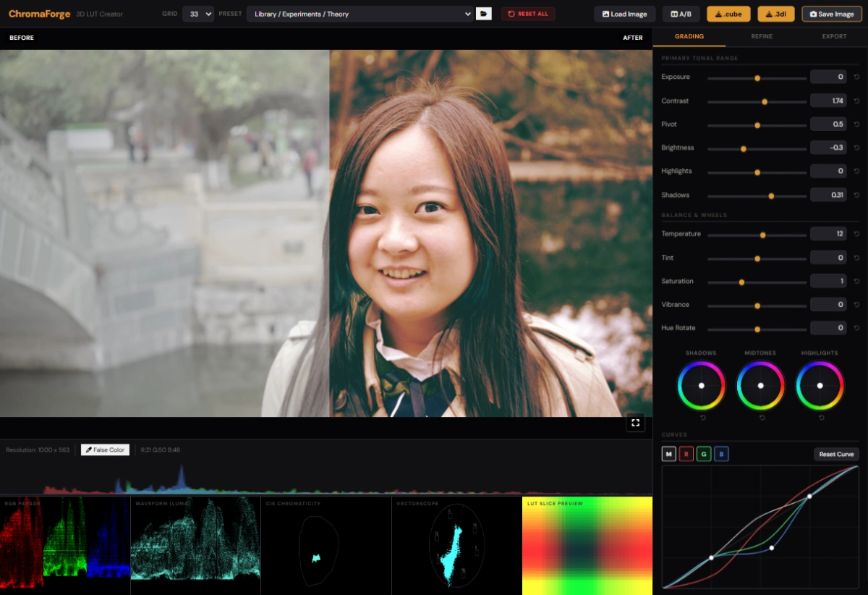Viewport: 868px width, 595px height.
Task: Reset the Shadows color wheel with the icon below it
Action: click(x=702, y=418)
